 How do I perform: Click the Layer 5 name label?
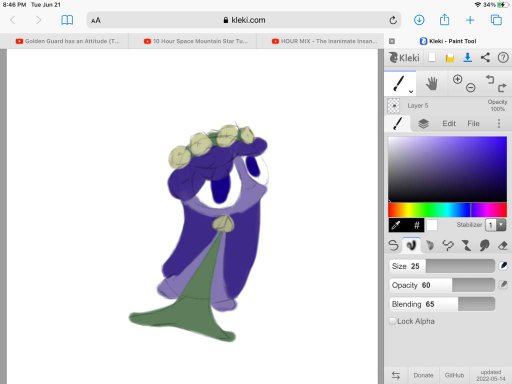[x=418, y=106]
